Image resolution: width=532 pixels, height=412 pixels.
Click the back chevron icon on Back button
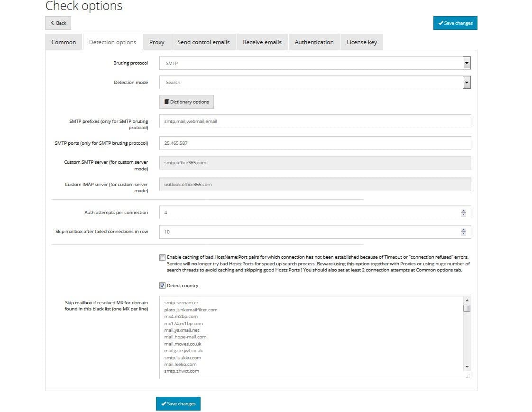pyautogui.click(x=52, y=23)
